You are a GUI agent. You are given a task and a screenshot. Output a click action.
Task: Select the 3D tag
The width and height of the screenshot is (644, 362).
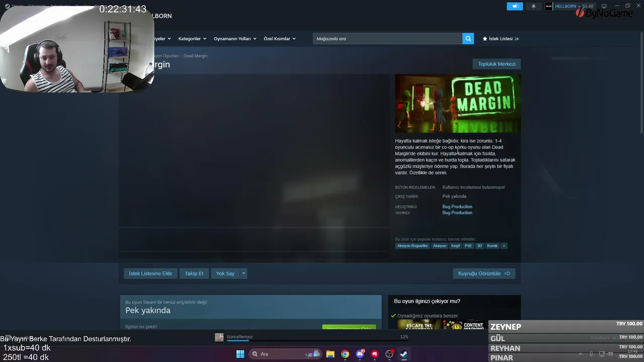479,246
